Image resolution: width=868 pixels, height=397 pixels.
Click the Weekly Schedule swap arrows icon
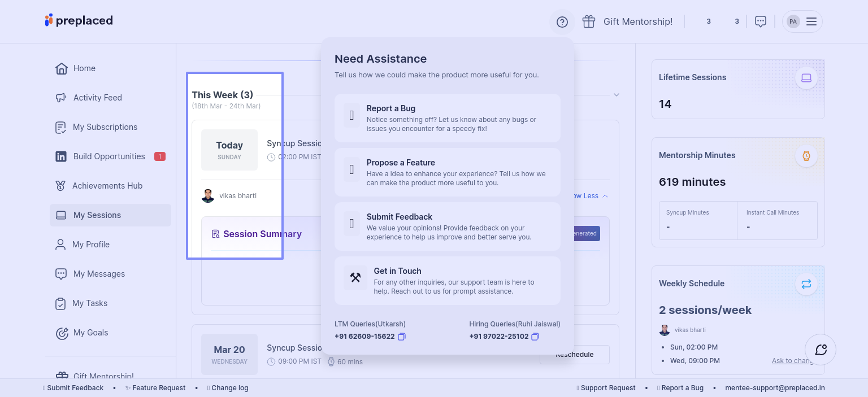click(806, 284)
